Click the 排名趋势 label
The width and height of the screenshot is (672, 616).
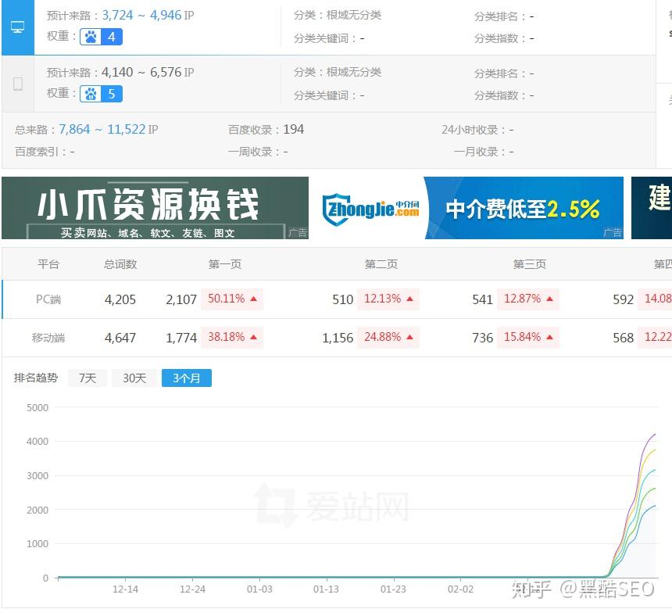pos(36,378)
